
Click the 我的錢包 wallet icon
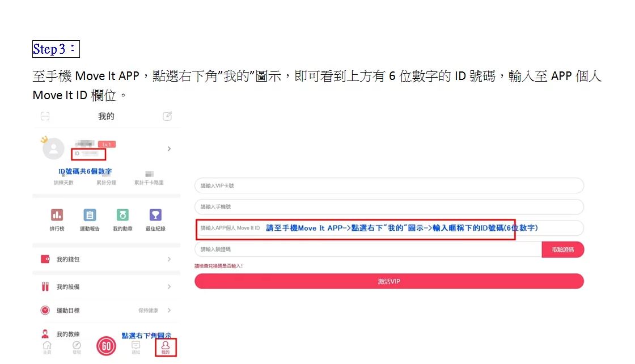pos(45,259)
